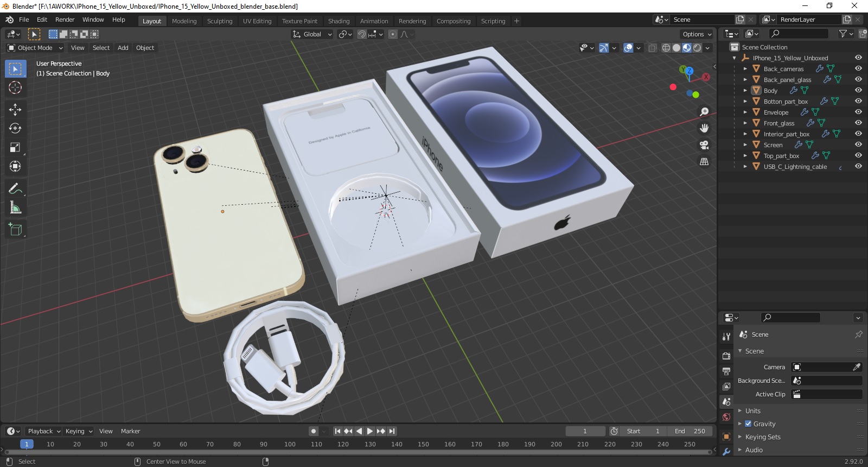Open the File menu
This screenshot has height=467, width=868.
(24, 20)
